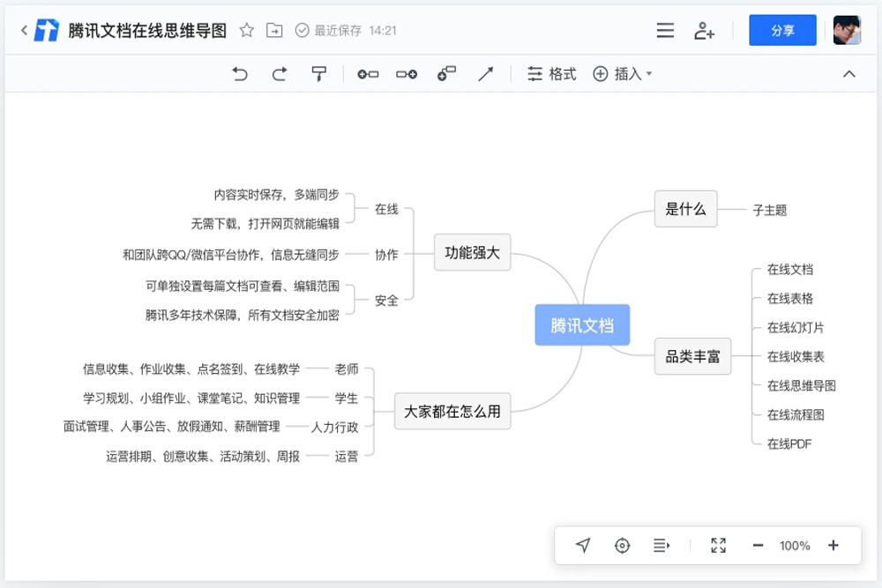Add a connection line arrow
This screenshot has width=882, height=588.
pos(485,74)
